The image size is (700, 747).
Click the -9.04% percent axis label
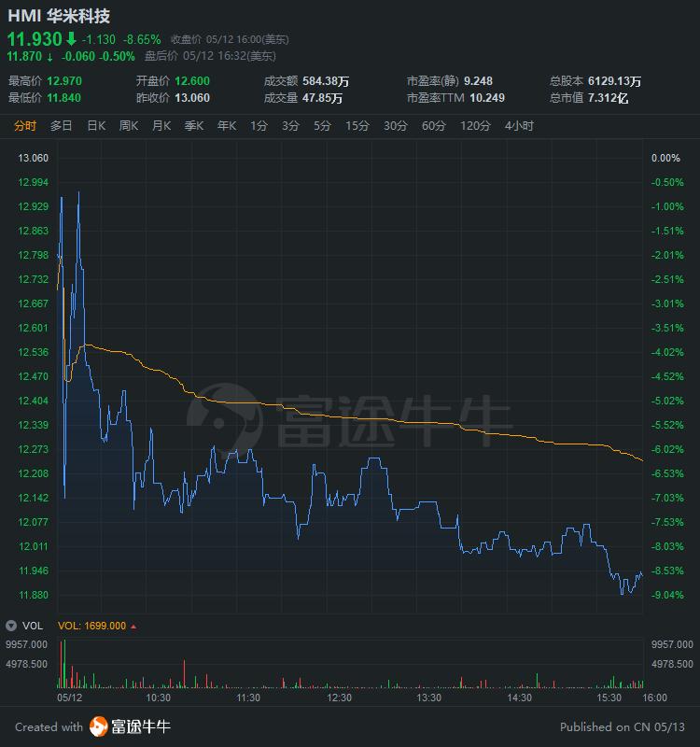coord(667,595)
